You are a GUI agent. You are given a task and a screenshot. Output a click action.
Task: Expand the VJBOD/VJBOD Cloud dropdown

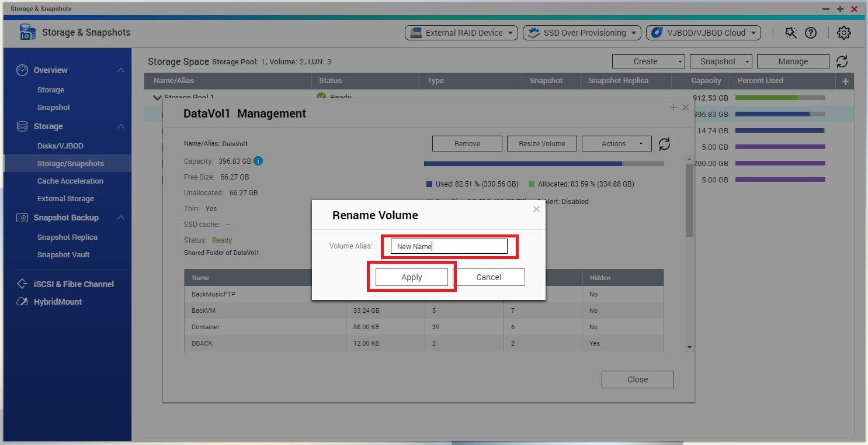point(703,33)
